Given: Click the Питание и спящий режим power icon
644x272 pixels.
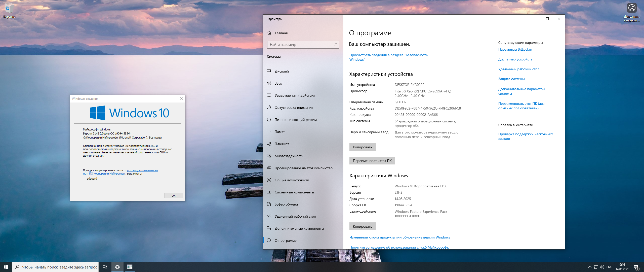Looking at the screenshot, I should [x=269, y=120].
